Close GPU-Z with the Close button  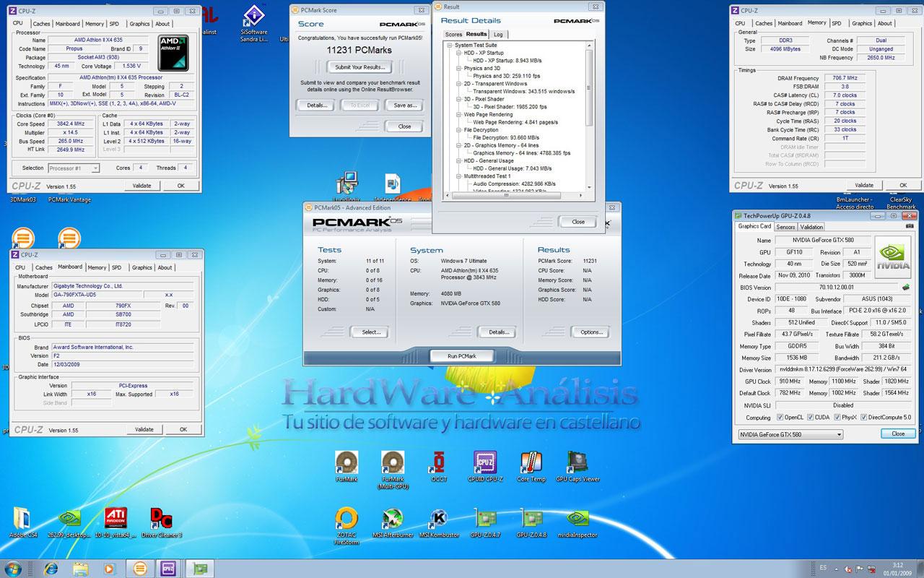(898, 434)
